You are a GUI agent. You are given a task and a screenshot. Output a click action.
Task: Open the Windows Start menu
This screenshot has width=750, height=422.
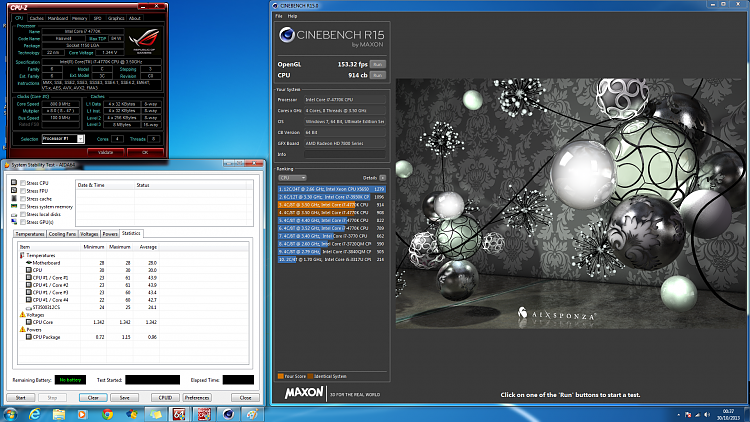click(x=10, y=414)
